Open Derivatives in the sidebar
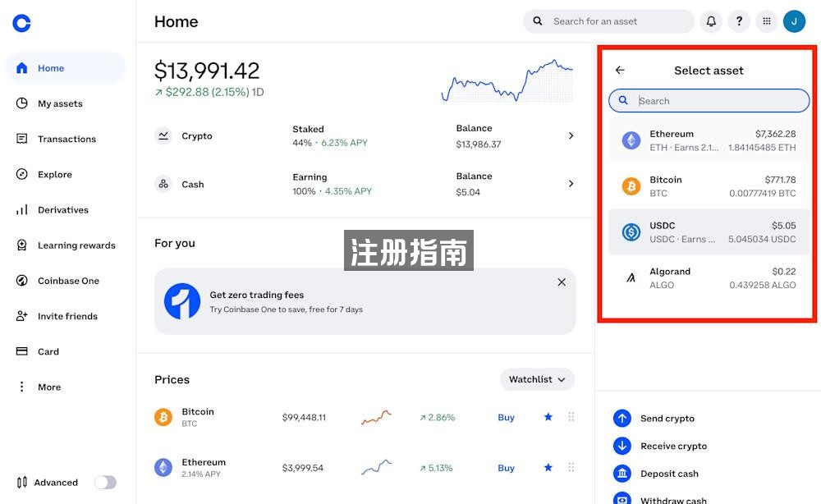The height and width of the screenshot is (504, 821). tap(63, 210)
